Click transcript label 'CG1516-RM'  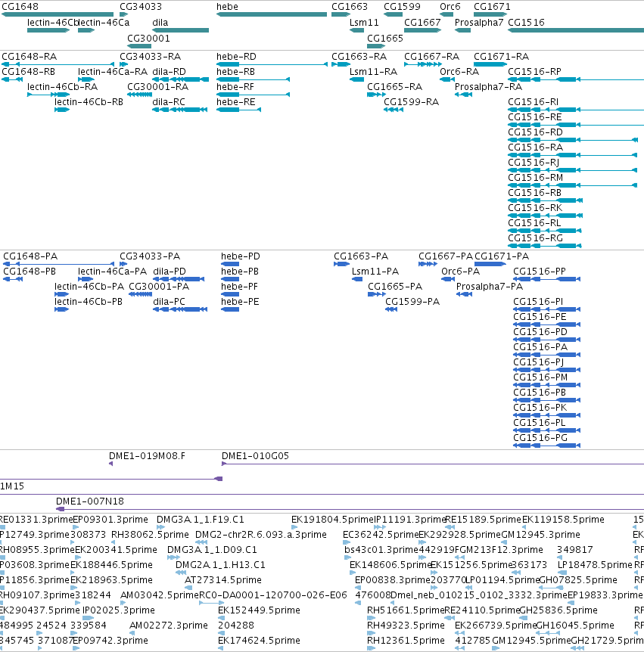(x=536, y=178)
